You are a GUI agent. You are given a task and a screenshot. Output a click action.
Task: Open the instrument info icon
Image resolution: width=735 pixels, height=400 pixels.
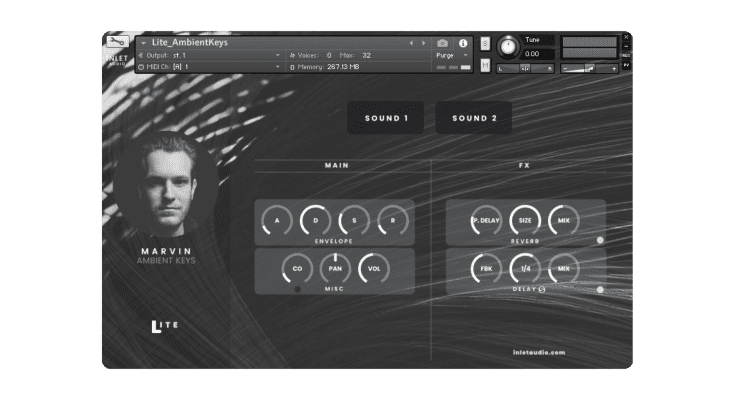[x=463, y=43]
